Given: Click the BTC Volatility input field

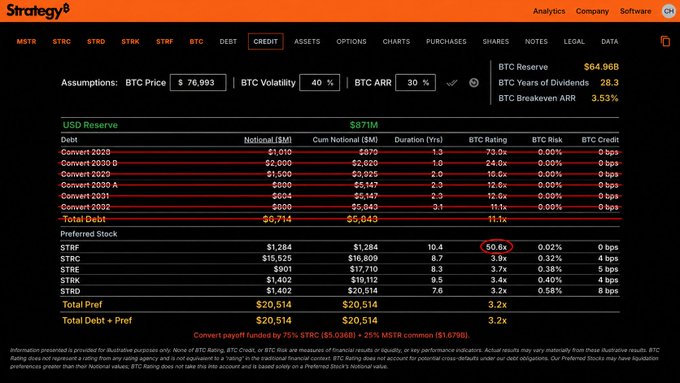Looking at the screenshot, I should coord(320,82).
